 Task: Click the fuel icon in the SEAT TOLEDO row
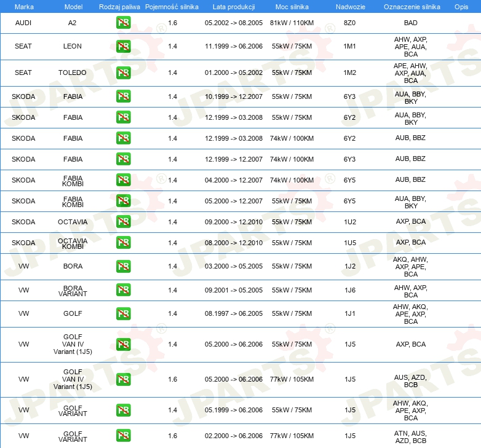(x=123, y=73)
